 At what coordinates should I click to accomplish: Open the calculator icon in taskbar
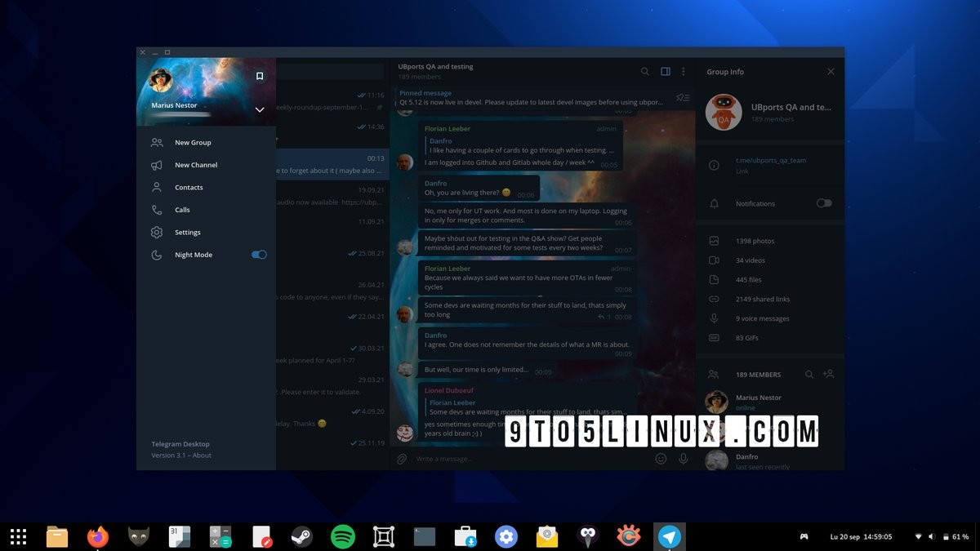220,536
